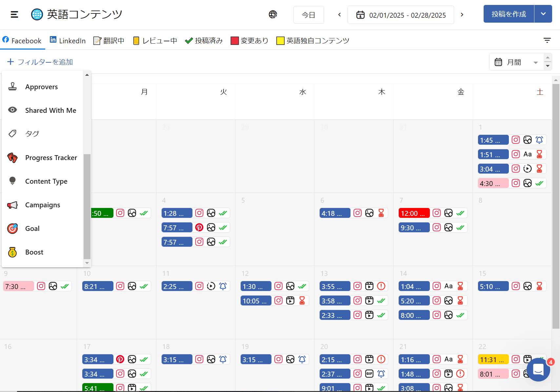Click the Pinterest icon on the 7:57 post
Image resolution: width=560 pixels, height=392 pixels.
[x=199, y=227]
